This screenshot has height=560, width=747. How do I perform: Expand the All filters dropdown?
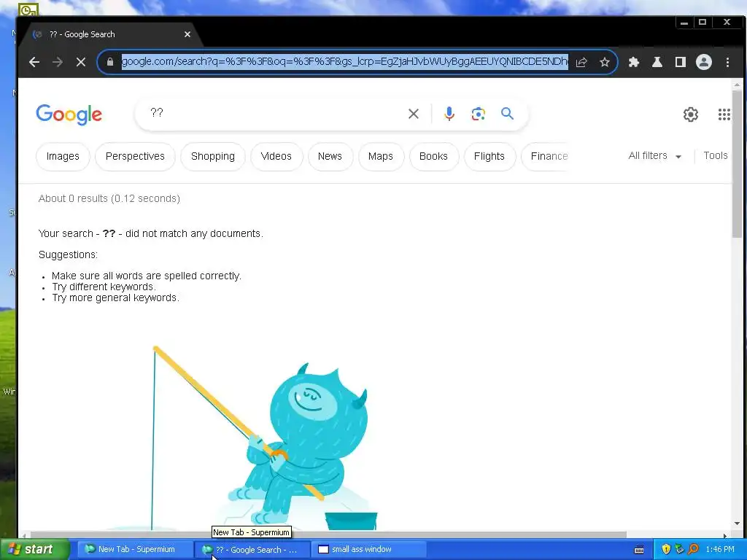654,156
